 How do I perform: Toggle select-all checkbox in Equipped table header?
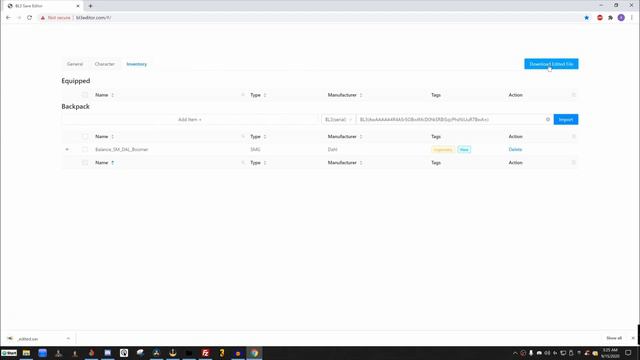point(85,95)
